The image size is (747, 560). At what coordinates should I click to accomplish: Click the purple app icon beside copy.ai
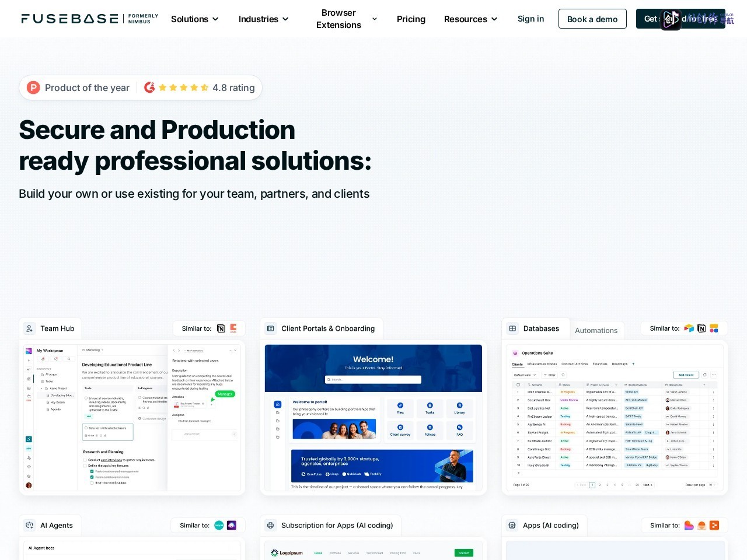[x=232, y=525]
